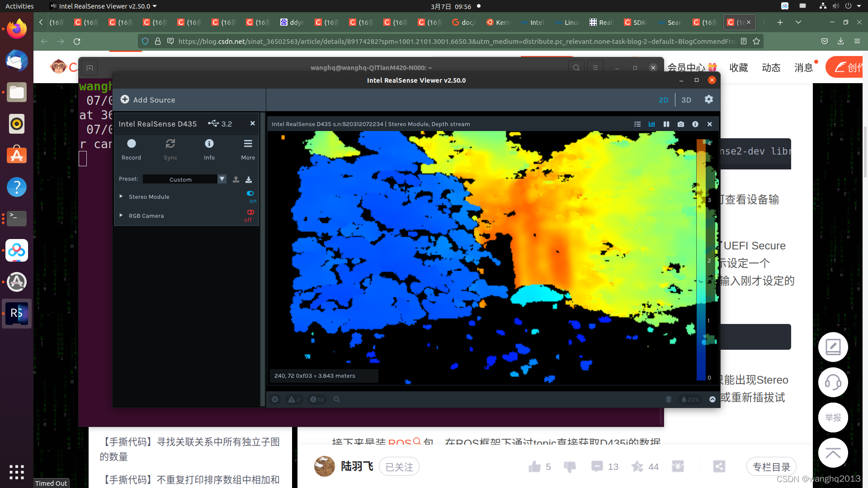868x488 pixels.
Task: Open Thunderbird from the Ubuntu dock
Action: coord(17,61)
